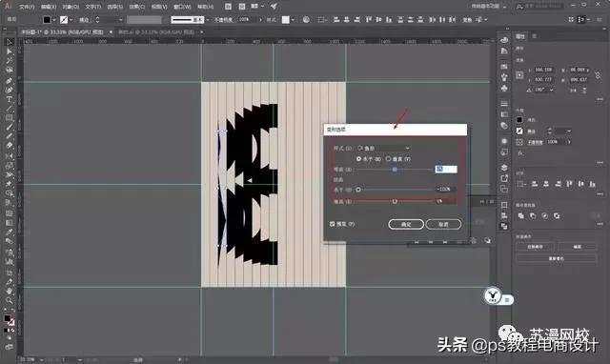Select the Hand tool
The height and width of the screenshot is (364, 610).
coord(10,291)
